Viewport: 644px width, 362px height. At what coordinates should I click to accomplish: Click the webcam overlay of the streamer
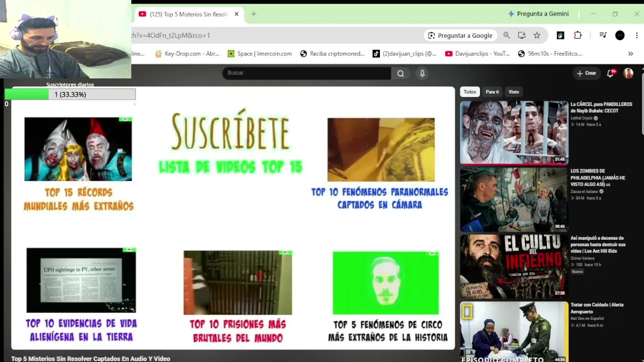(x=65, y=40)
